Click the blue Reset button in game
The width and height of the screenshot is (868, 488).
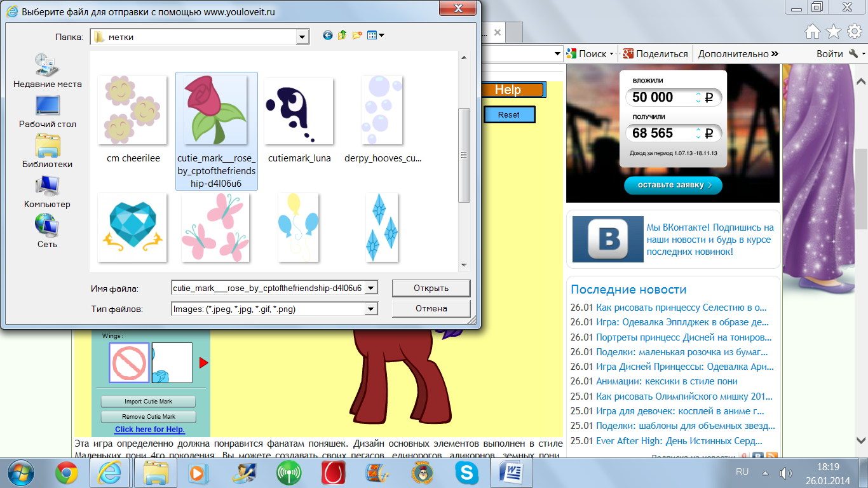pos(509,115)
